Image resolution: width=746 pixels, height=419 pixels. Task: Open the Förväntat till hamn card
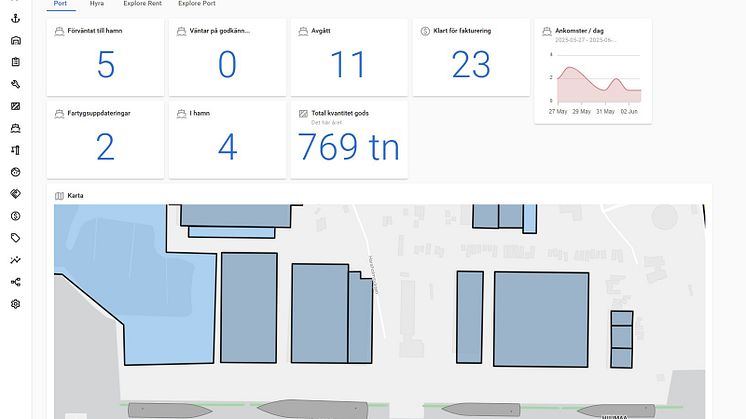pyautogui.click(x=105, y=58)
